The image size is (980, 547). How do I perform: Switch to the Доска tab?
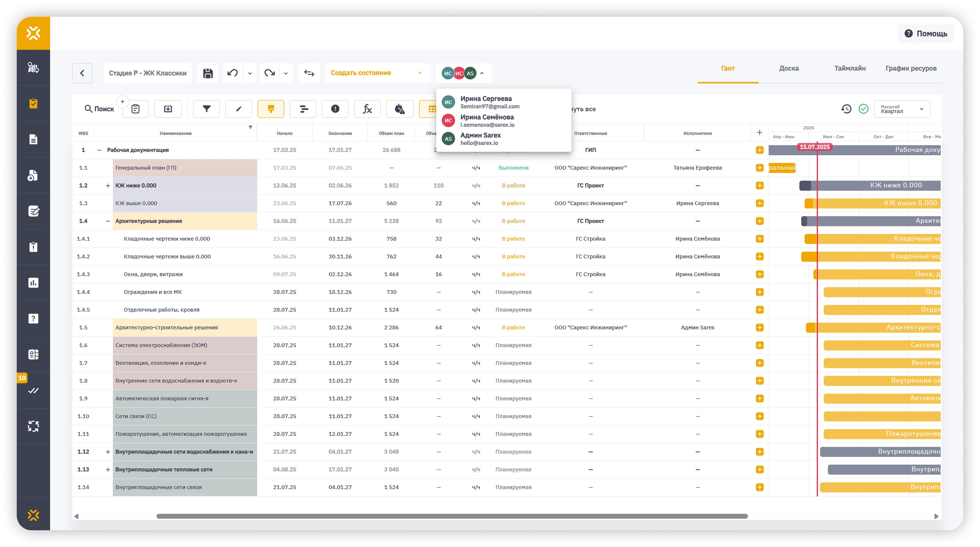(x=789, y=68)
